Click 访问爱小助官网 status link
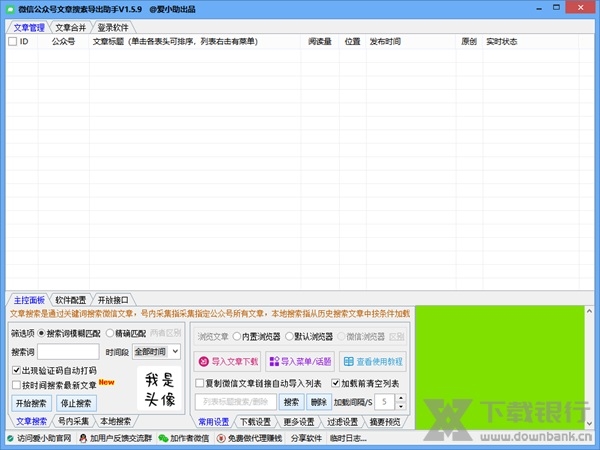 click(x=44, y=438)
